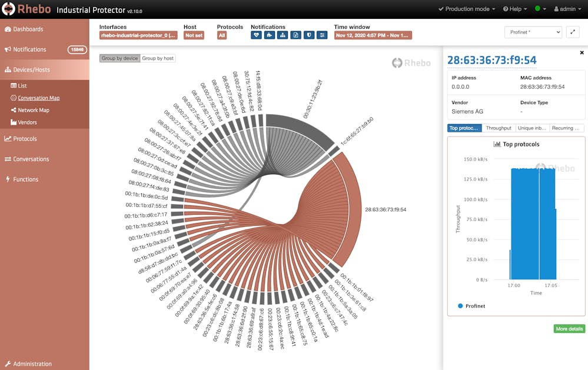The width and height of the screenshot is (588, 370).
Task: Select node label 00:1b:1b:de:0c:5d in the map
Action: (x=147, y=195)
